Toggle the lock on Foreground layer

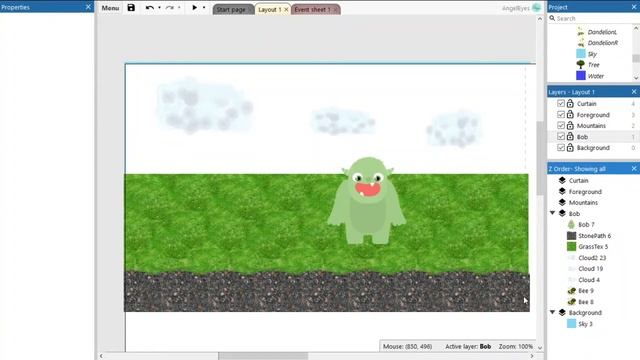coord(570,114)
